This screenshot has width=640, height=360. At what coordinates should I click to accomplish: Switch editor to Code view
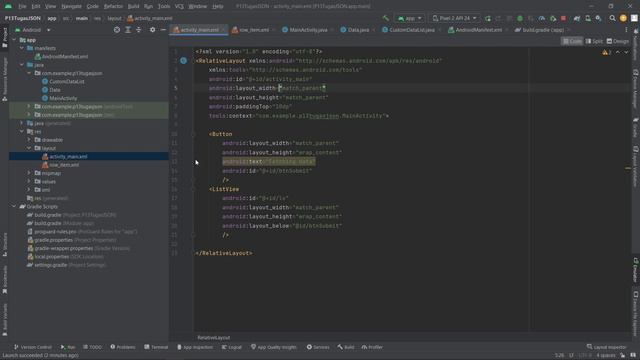[572, 41]
